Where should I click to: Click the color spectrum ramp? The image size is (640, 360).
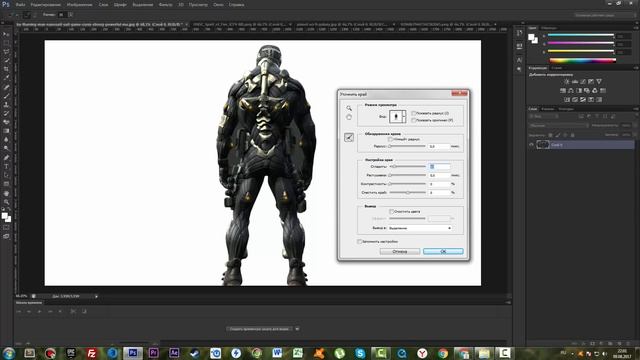point(582,60)
